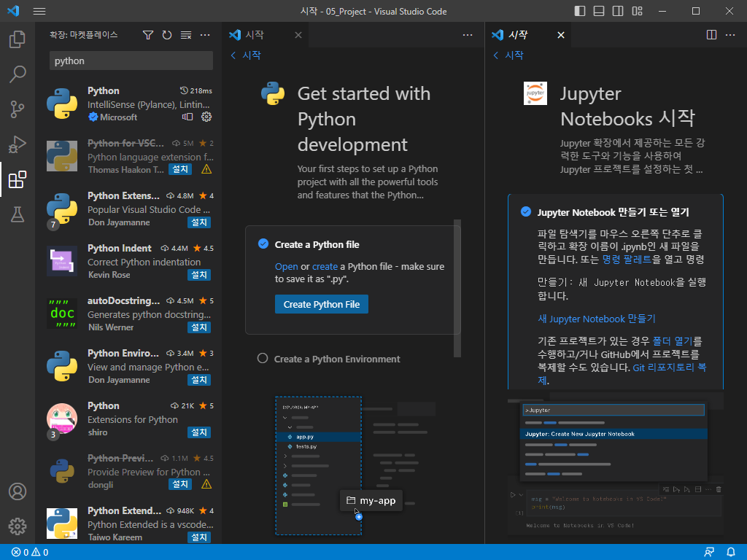This screenshot has height=560, width=747.
Task: Click errors and warnings count in status bar
Action: (x=29, y=553)
